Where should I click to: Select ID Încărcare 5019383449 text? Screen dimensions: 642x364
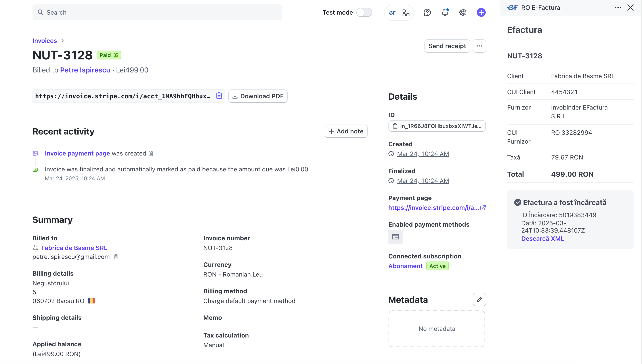click(x=558, y=215)
